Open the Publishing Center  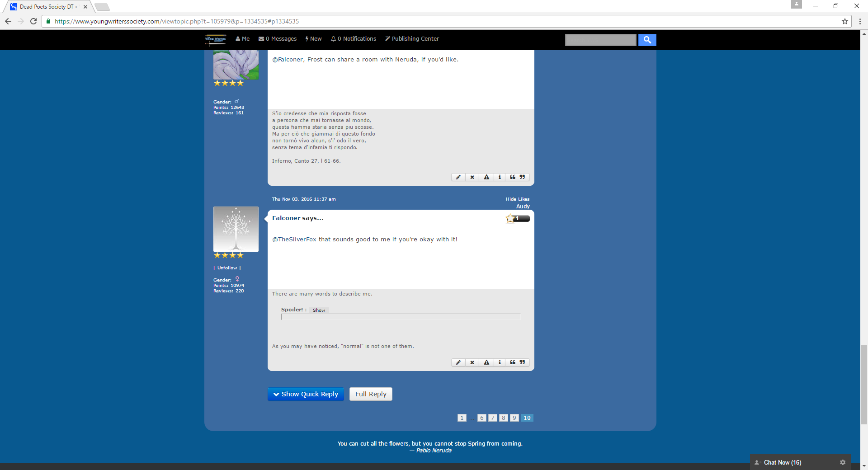[x=412, y=39]
